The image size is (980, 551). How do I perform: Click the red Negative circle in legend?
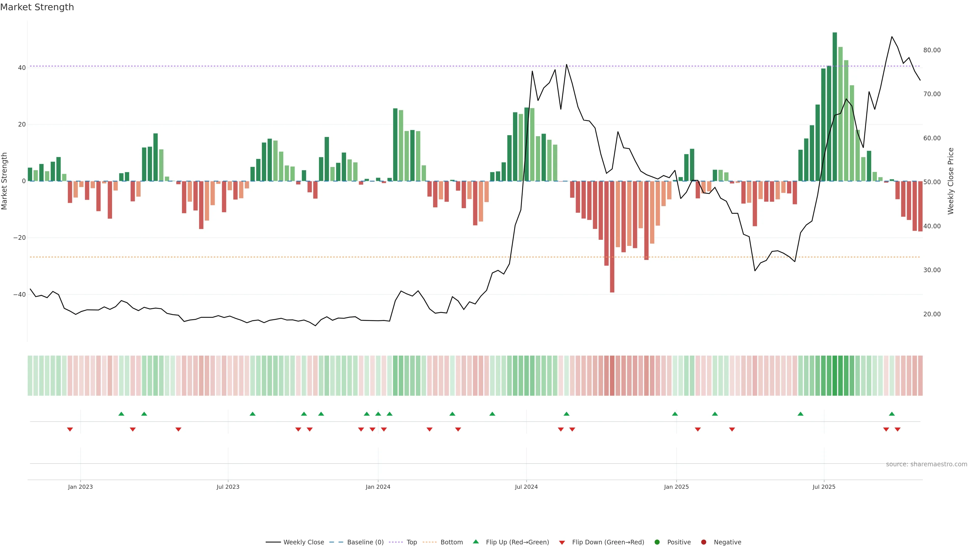click(703, 542)
